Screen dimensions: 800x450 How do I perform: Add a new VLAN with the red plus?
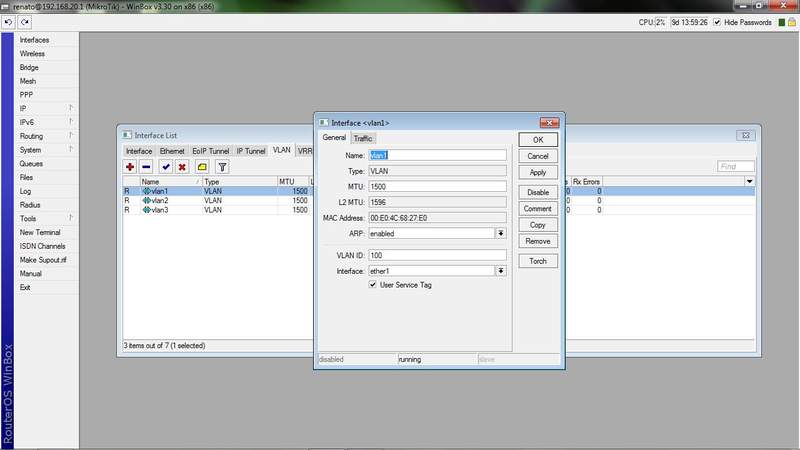(130, 167)
